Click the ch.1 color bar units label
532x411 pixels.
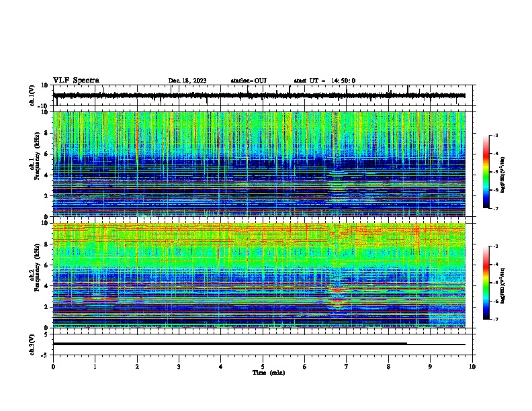click(x=503, y=175)
